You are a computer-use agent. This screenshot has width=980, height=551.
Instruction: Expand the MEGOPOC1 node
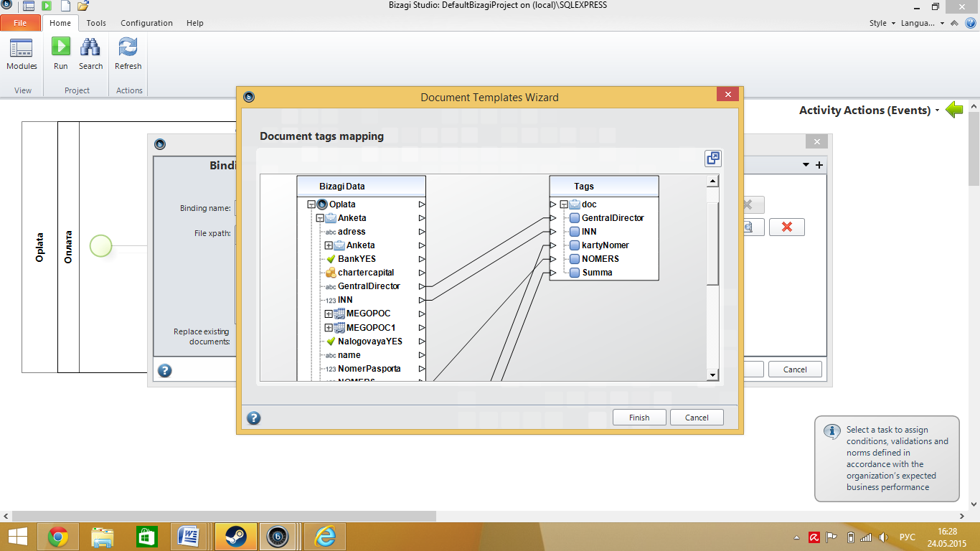[x=329, y=327]
